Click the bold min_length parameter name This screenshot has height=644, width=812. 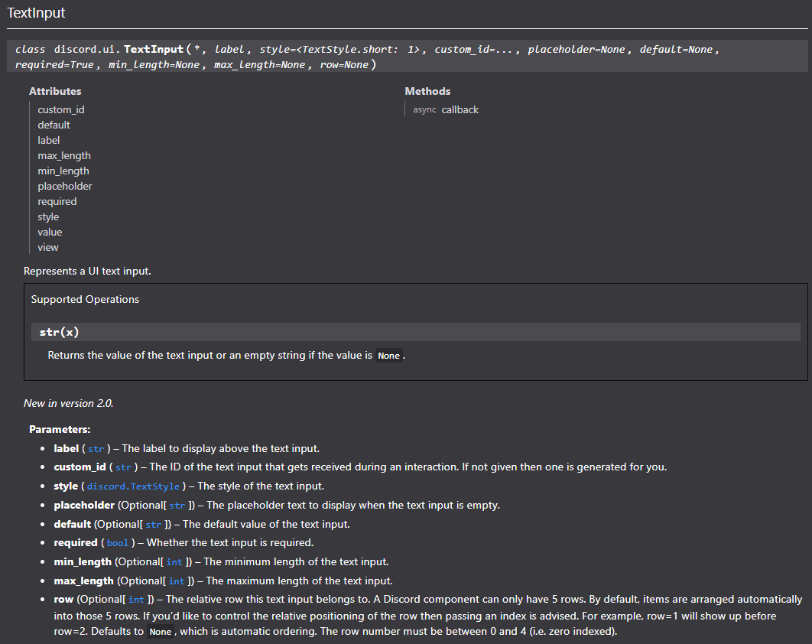point(83,562)
